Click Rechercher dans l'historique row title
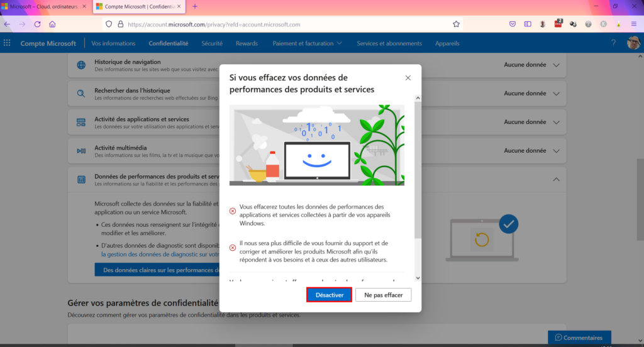The image size is (644, 347). point(132,91)
